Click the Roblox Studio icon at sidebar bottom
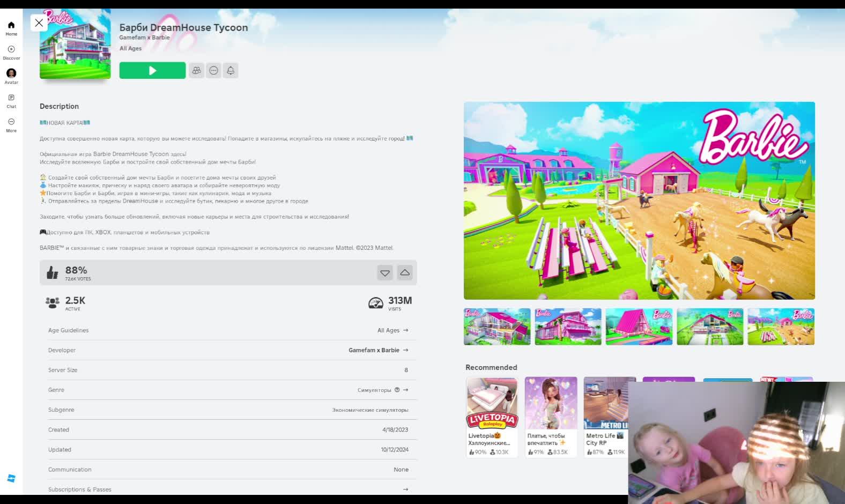Screen dimensions: 845x504 11,478
